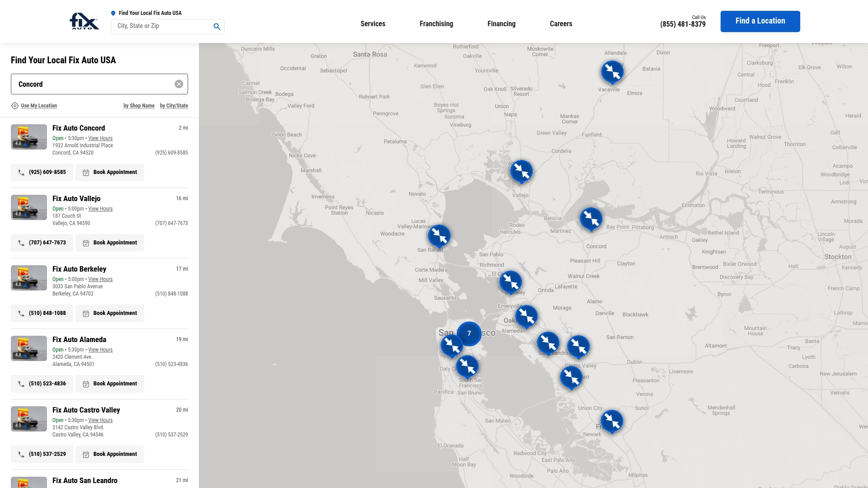Open the Hayward map pin
The width and height of the screenshot is (868, 488).
[571, 378]
